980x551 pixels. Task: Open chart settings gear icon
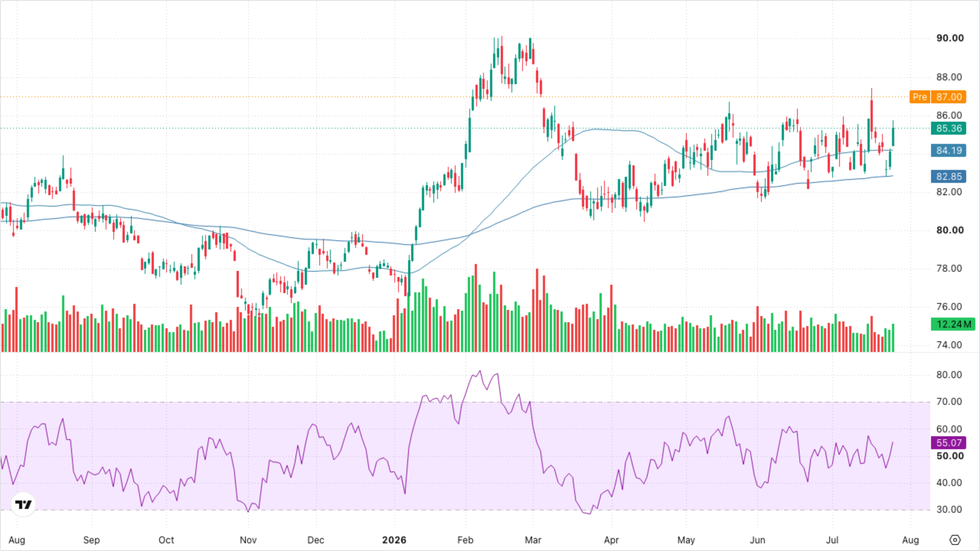tap(955, 540)
